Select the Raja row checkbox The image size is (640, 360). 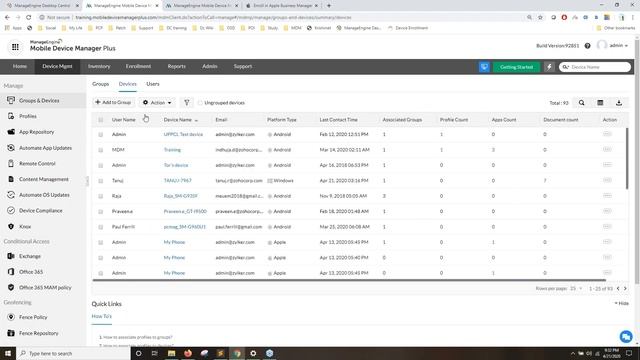[x=100, y=196]
